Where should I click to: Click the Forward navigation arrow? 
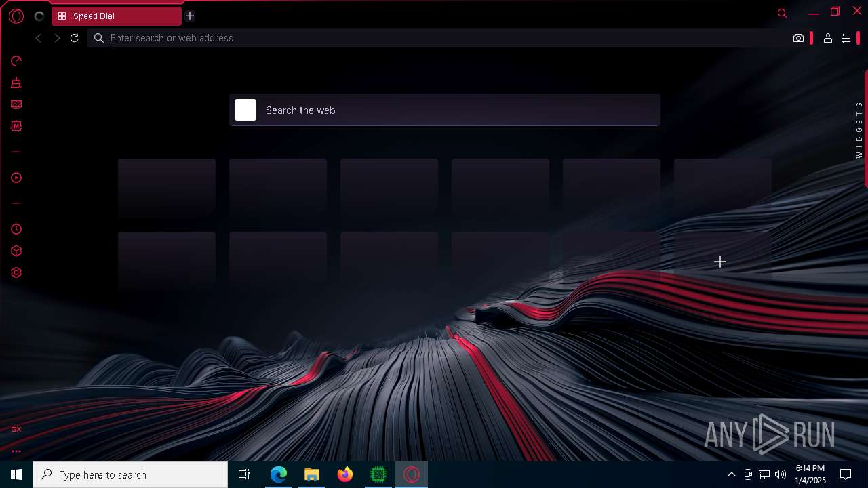tap(57, 38)
